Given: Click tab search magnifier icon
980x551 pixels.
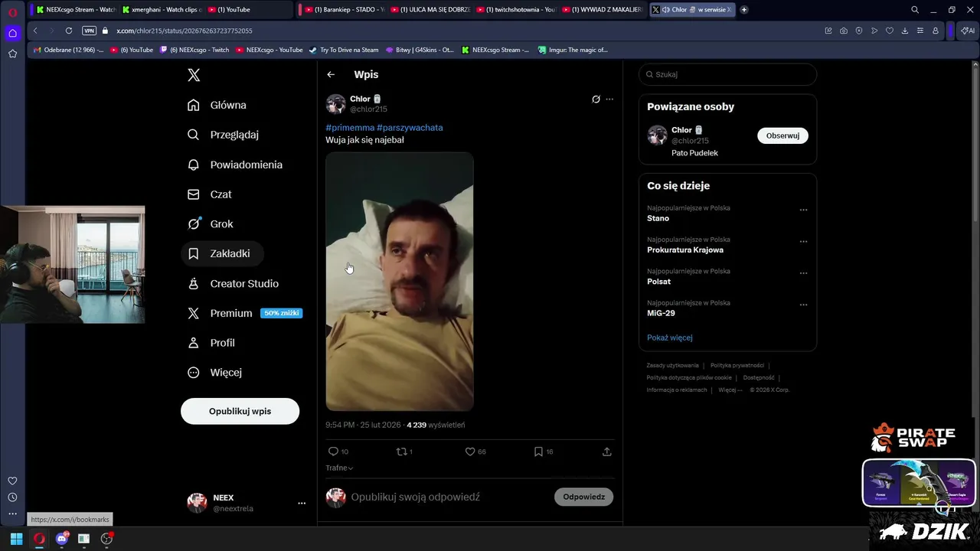Looking at the screenshot, I should (915, 10).
